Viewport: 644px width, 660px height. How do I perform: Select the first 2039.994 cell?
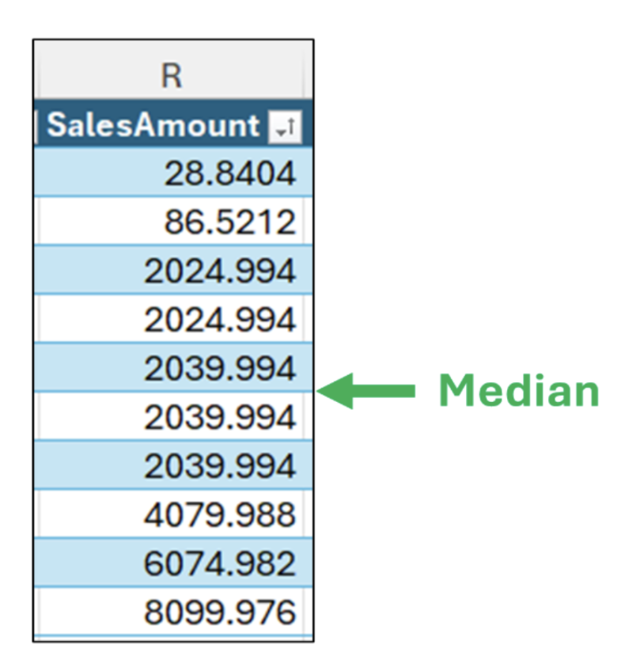coord(219,368)
